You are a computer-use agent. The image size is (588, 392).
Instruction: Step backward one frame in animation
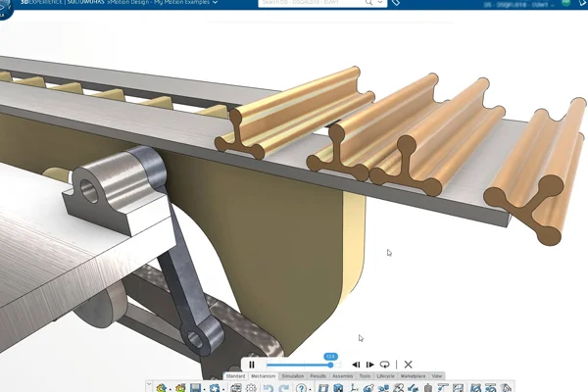(356, 365)
